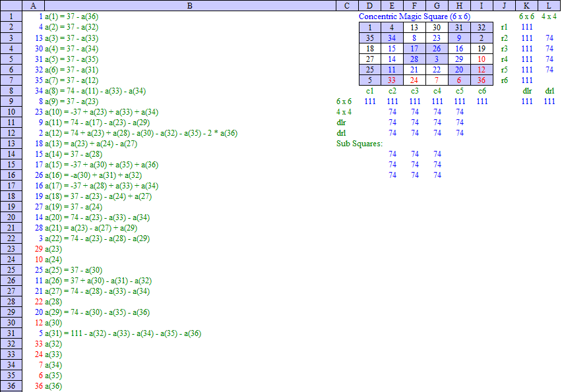
Task: Click the 'Concentric Magic Square (6 x 6)' title
Action: coord(414,16)
